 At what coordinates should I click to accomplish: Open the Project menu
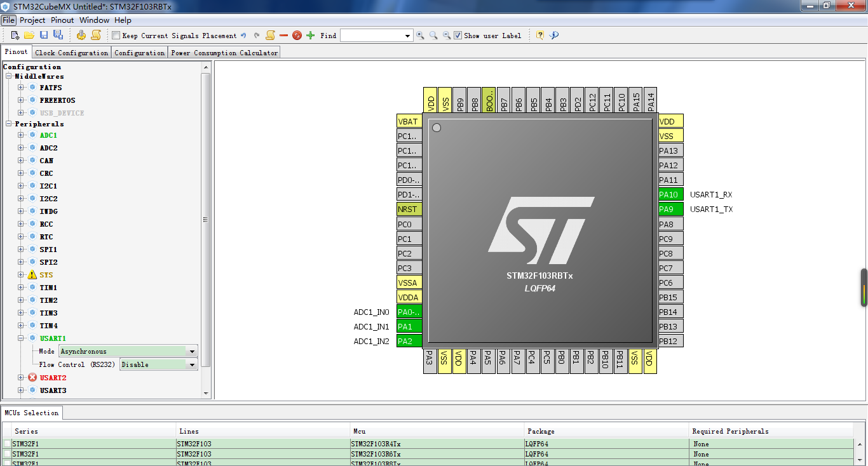(32, 20)
